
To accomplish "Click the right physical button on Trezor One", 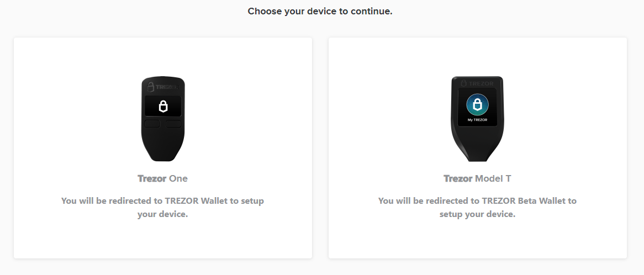I will (x=173, y=124).
